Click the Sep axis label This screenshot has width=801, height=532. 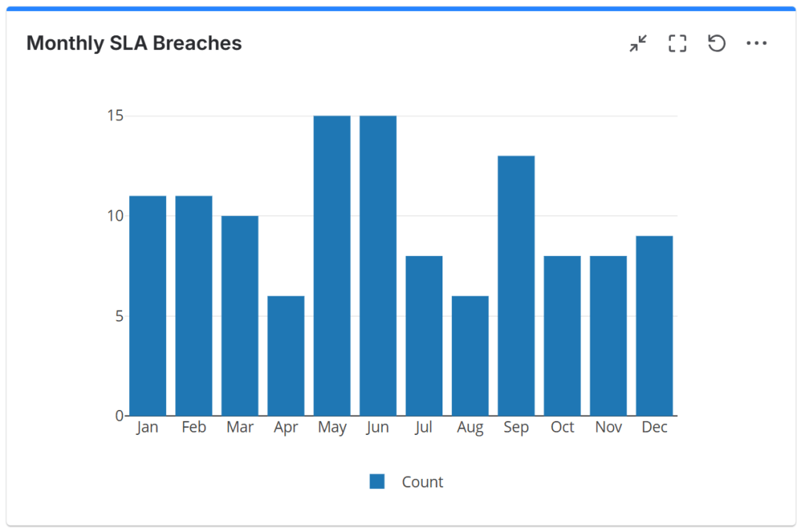pyautogui.click(x=516, y=428)
